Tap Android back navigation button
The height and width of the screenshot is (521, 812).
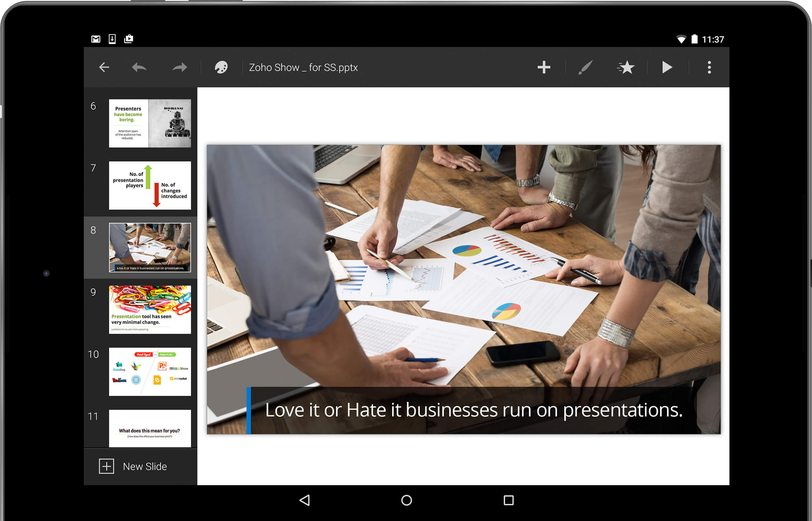(x=305, y=500)
